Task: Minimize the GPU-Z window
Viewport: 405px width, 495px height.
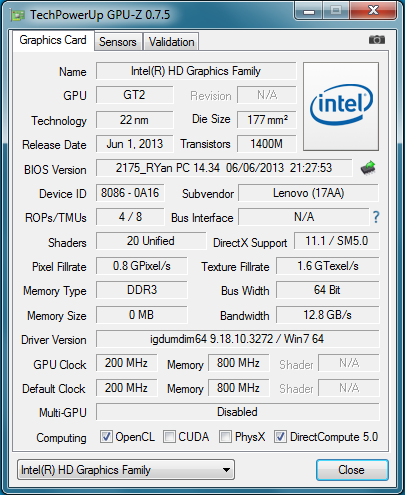Action: point(309,12)
